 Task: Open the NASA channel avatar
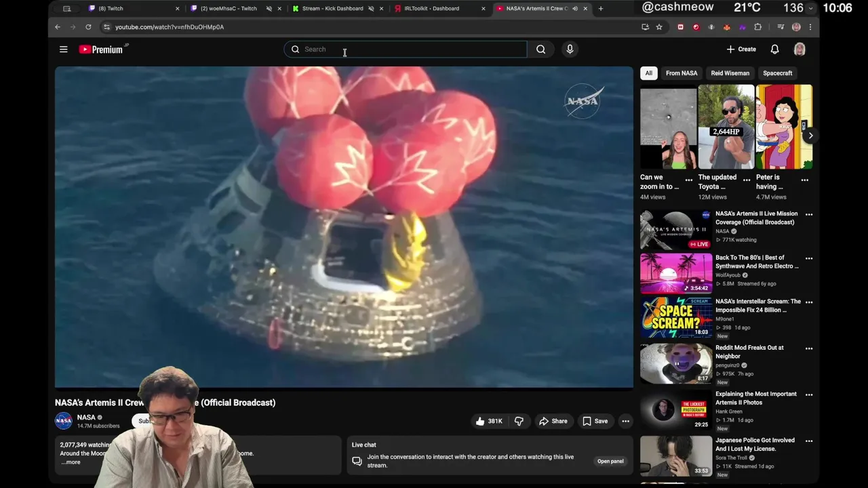pyautogui.click(x=64, y=421)
